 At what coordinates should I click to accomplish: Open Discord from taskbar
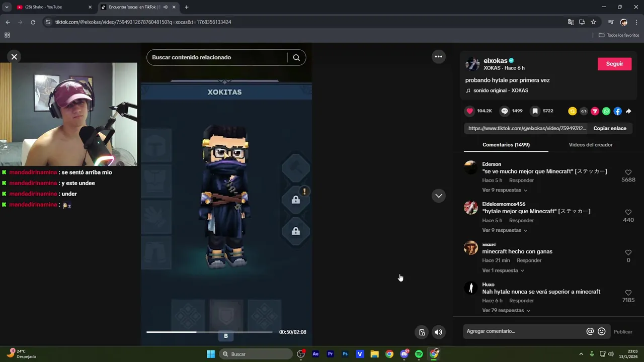[404, 354]
